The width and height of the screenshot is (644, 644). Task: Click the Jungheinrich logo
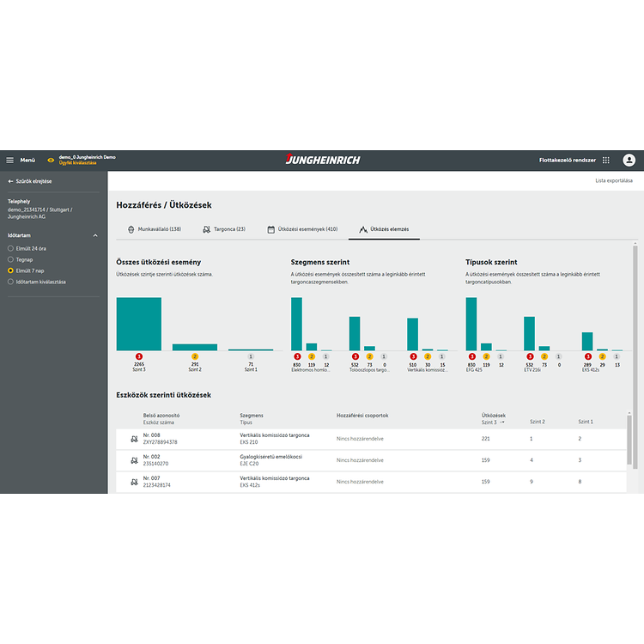click(322, 160)
